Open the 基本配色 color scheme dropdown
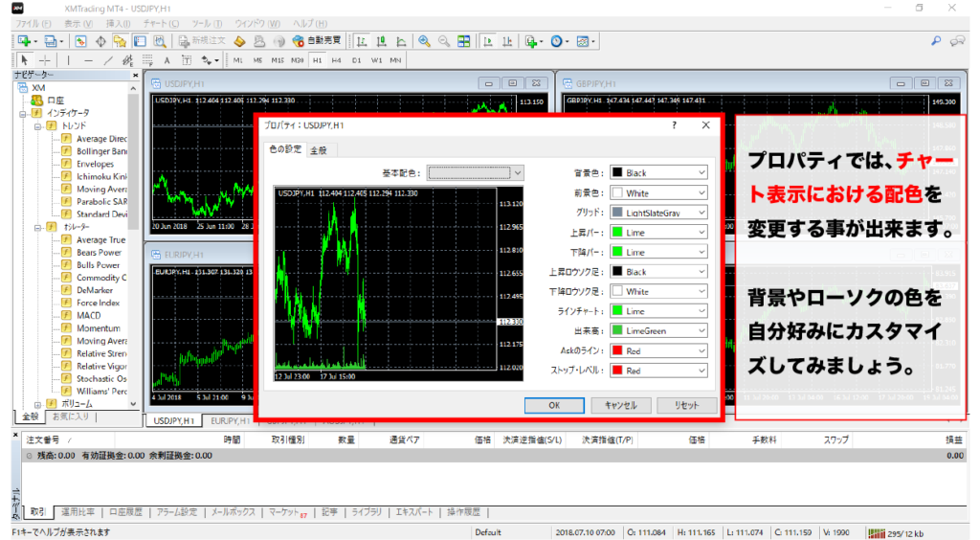This screenshot has height=540, width=980. coord(476,173)
